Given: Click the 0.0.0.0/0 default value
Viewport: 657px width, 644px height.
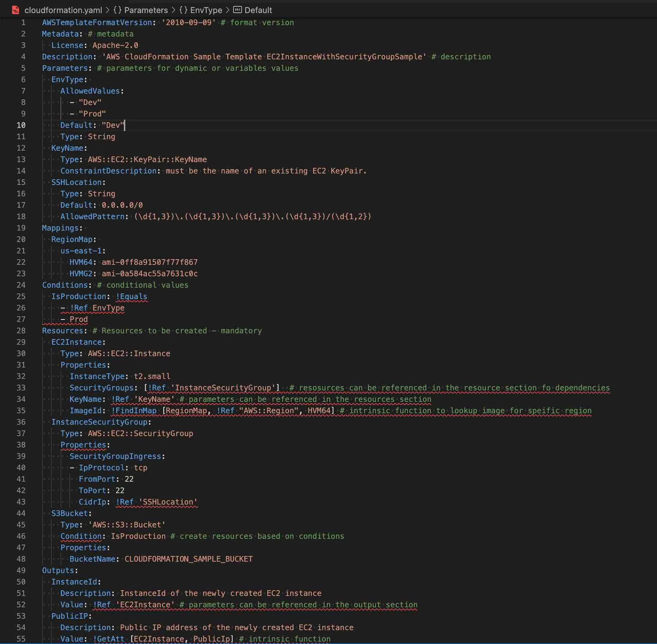Looking at the screenshot, I should (122, 205).
